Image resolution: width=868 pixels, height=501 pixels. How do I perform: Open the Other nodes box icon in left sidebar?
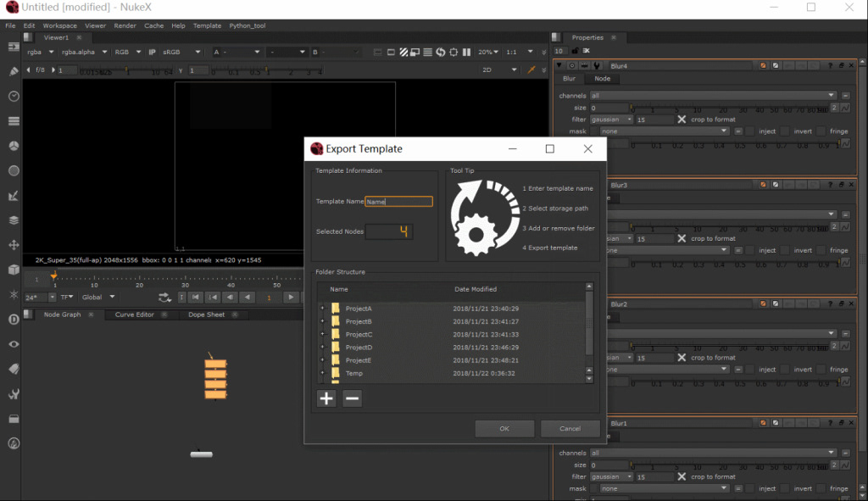pyautogui.click(x=14, y=419)
